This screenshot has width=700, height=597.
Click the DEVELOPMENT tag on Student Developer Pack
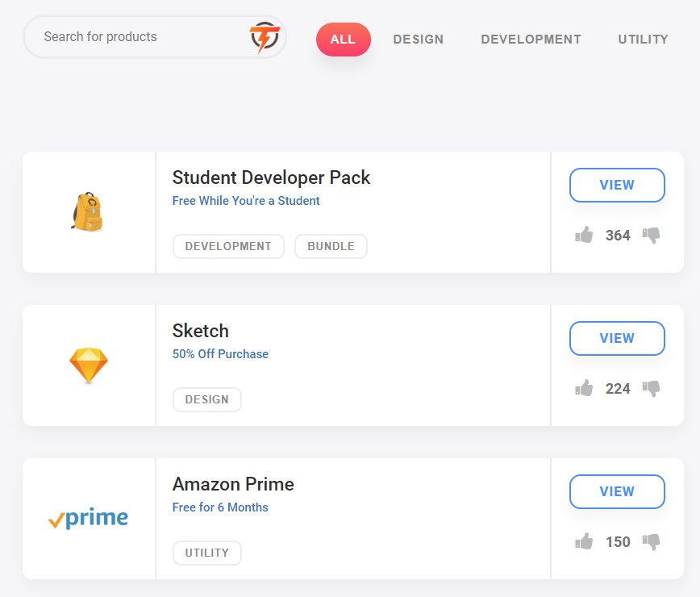pyautogui.click(x=228, y=247)
